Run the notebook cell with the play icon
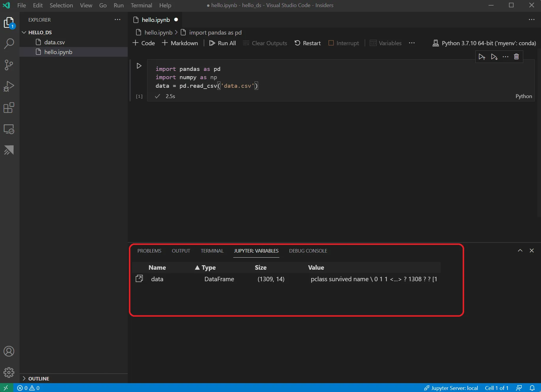Image resolution: width=541 pixels, height=392 pixels. point(139,66)
